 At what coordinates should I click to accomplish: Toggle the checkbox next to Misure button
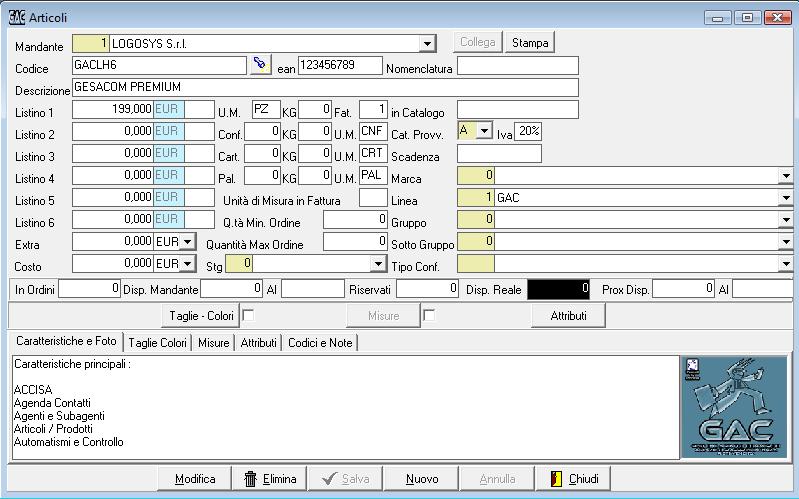429,316
